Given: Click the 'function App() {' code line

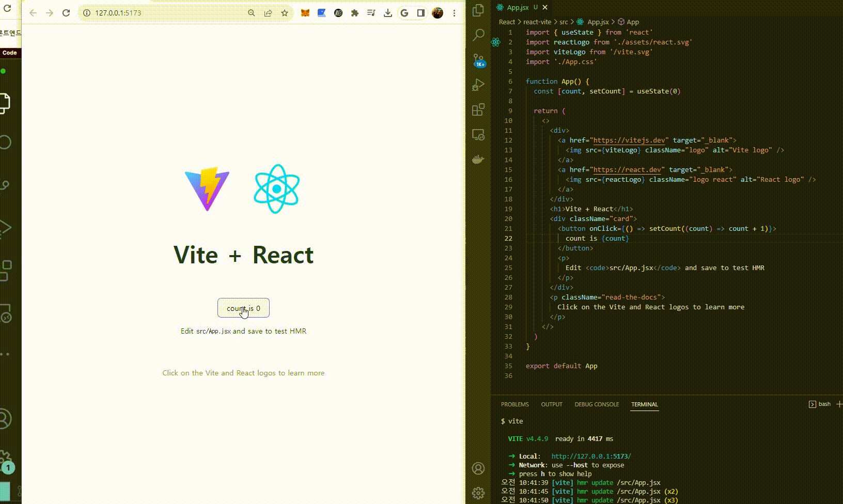Looking at the screenshot, I should pyautogui.click(x=557, y=81).
